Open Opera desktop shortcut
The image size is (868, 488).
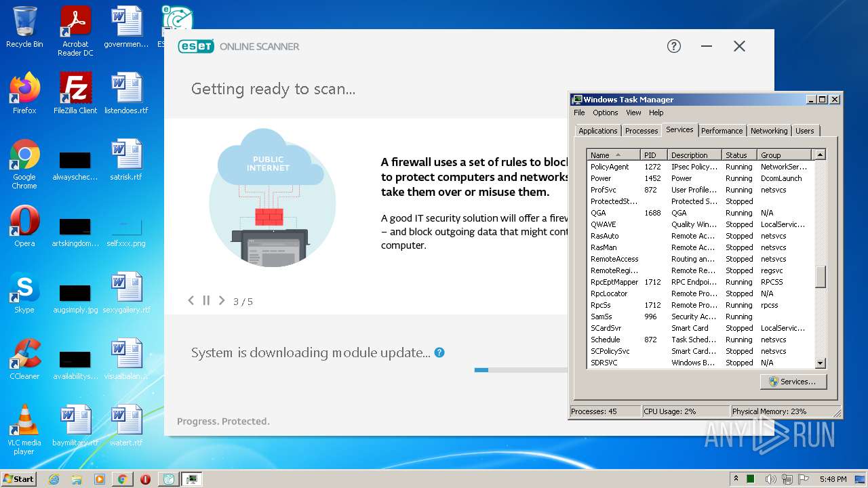pos(24,226)
